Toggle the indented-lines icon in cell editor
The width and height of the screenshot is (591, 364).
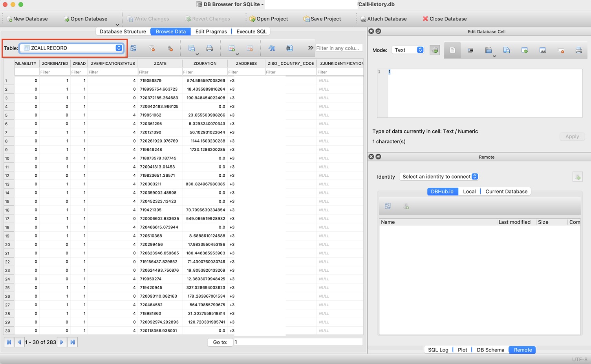coord(470,50)
